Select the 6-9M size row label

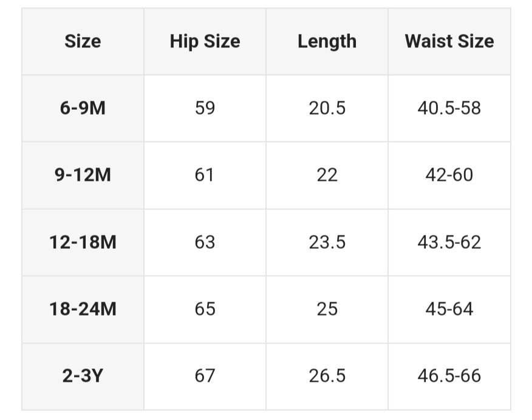point(83,108)
